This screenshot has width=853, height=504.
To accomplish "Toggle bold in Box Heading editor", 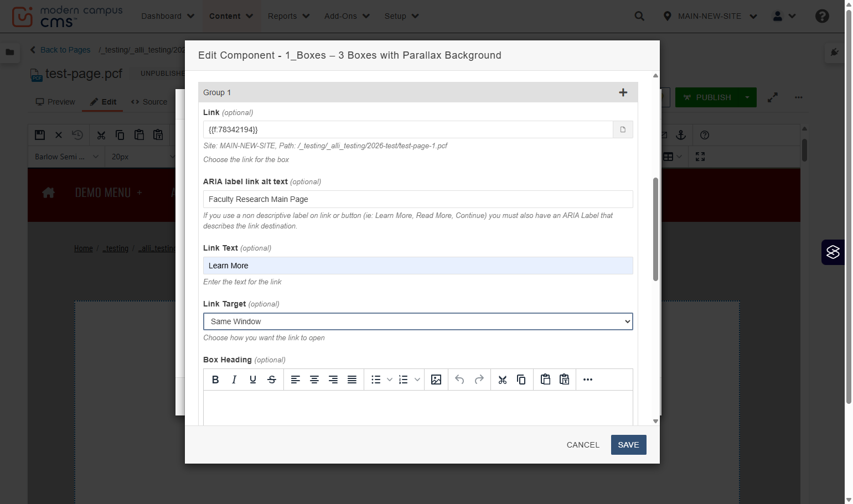I will coord(215,380).
